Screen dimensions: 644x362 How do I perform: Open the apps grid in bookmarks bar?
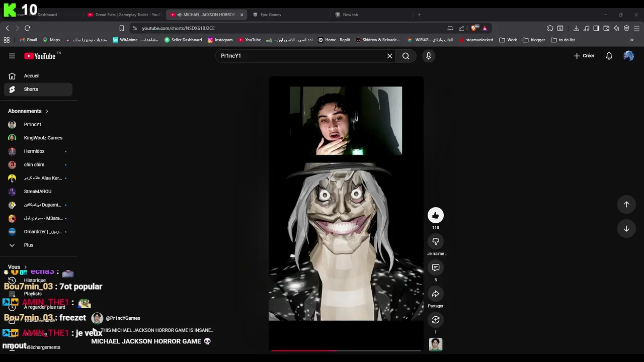pos(7,40)
